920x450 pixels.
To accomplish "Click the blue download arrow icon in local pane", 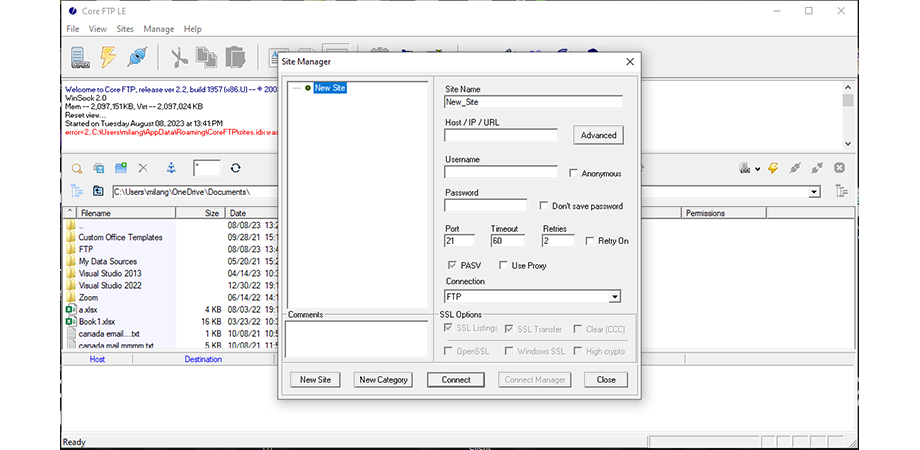I will click(171, 168).
